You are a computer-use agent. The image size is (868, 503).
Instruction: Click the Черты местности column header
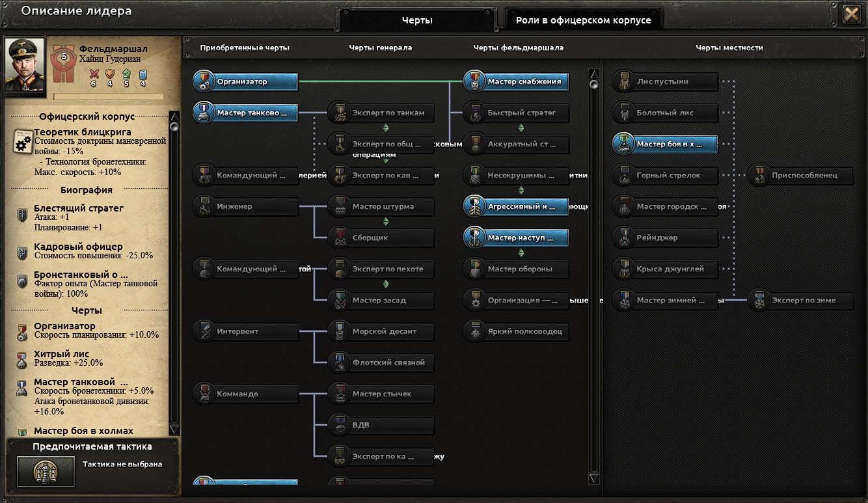pyautogui.click(x=729, y=48)
